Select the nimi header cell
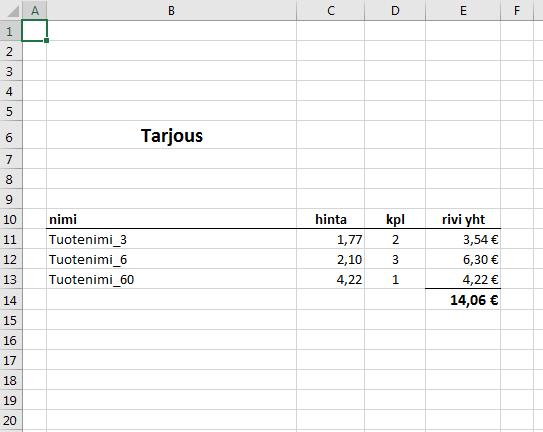The image size is (543, 432). (171, 219)
